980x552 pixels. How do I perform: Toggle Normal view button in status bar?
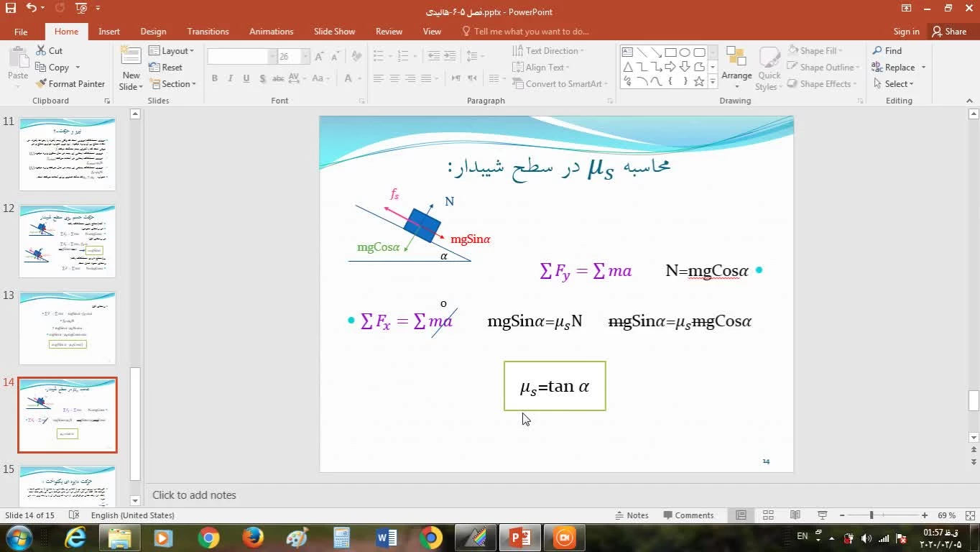741,515
